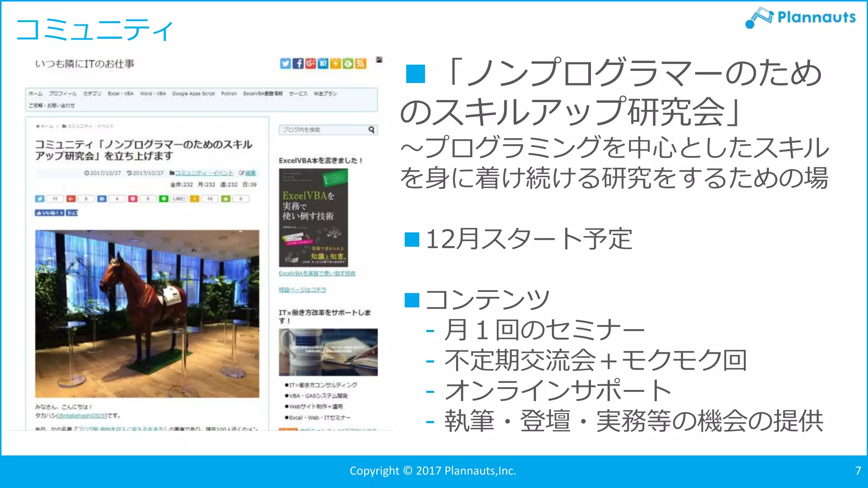
Task: Click the Facebook シェア share button
Action: pyautogui.click(x=72, y=213)
